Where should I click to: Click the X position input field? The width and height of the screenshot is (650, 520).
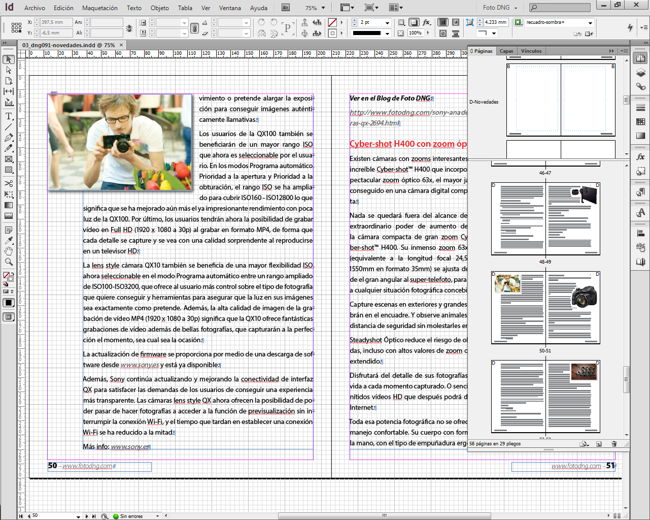[56, 22]
